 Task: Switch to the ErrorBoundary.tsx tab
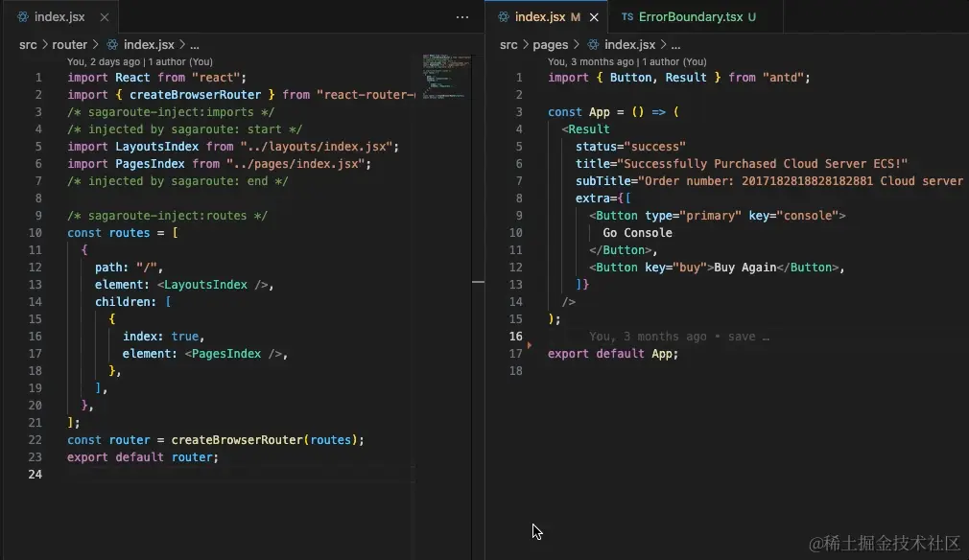(696, 16)
